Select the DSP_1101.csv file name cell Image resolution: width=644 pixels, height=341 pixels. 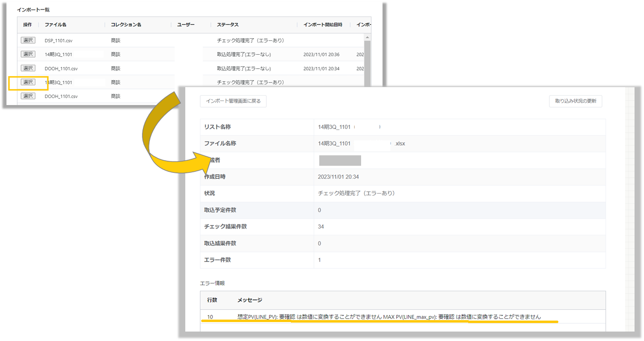(58, 40)
